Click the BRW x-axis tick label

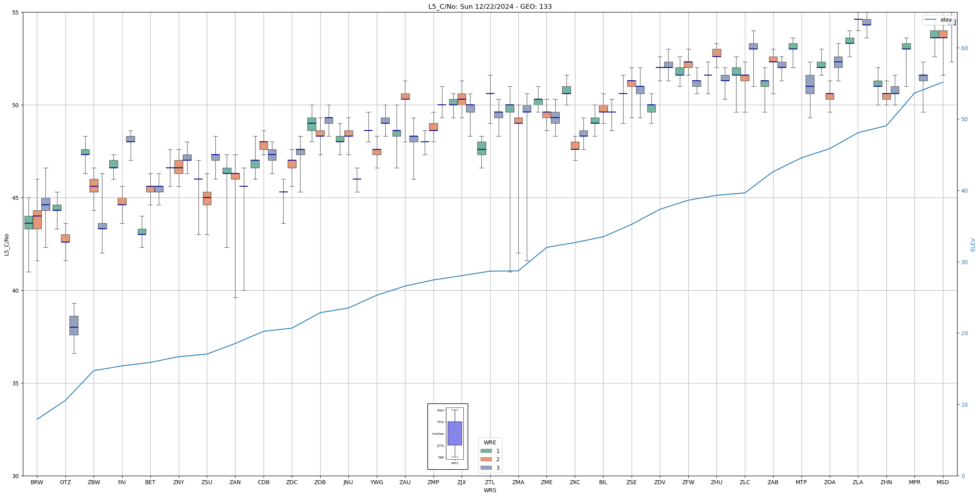click(x=37, y=482)
